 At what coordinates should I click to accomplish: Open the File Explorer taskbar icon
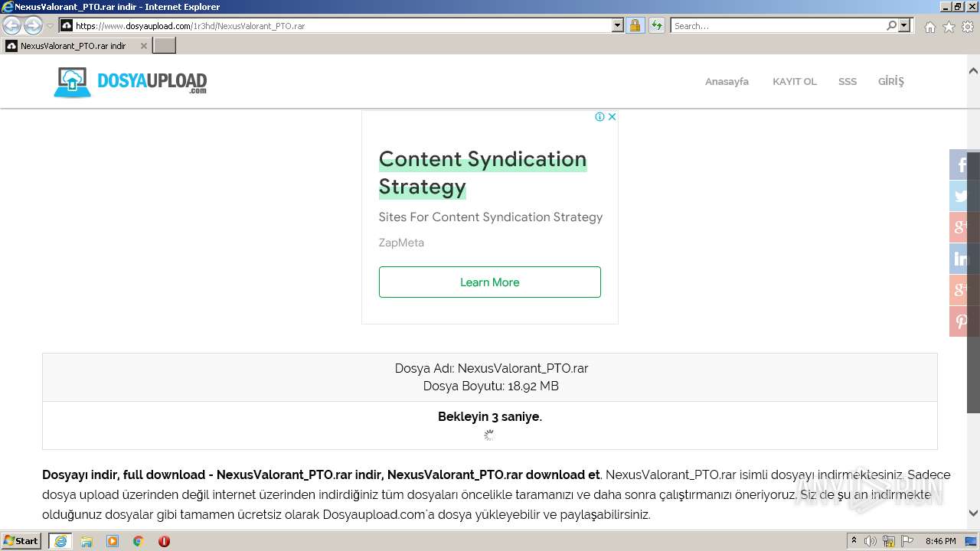pos(87,541)
